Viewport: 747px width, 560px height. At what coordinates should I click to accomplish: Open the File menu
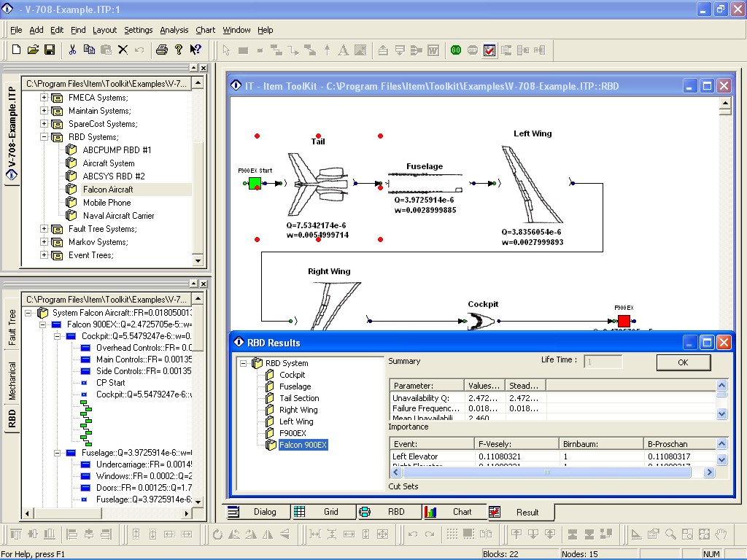[x=16, y=30]
